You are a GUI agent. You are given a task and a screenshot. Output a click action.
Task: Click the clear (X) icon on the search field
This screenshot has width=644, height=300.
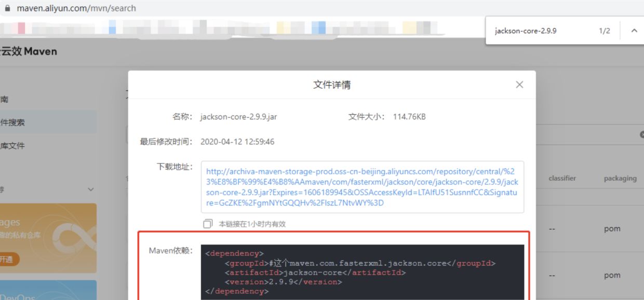642,134
